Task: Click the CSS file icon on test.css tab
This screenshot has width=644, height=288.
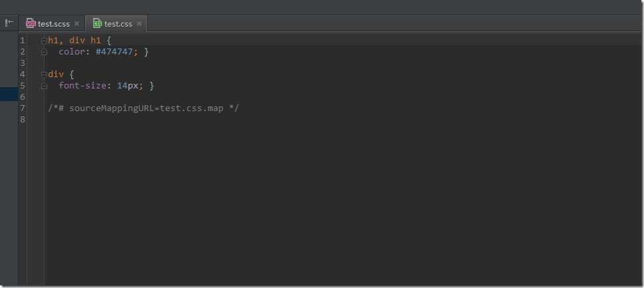Action: 97,24
